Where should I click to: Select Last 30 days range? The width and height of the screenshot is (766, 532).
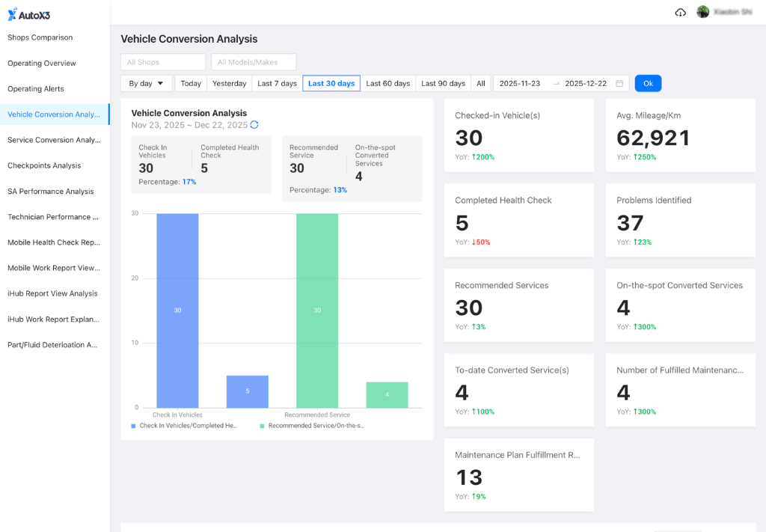tap(331, 84)
